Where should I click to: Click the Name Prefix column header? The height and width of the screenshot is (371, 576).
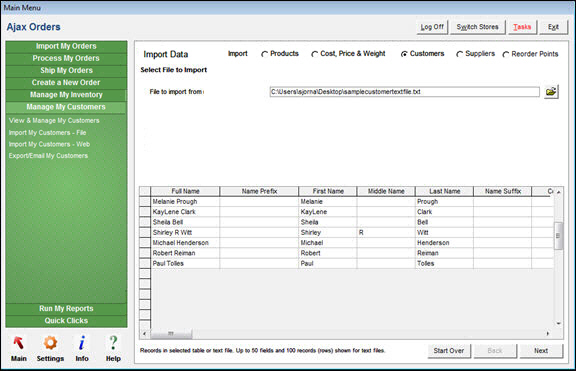coord(259,191)
